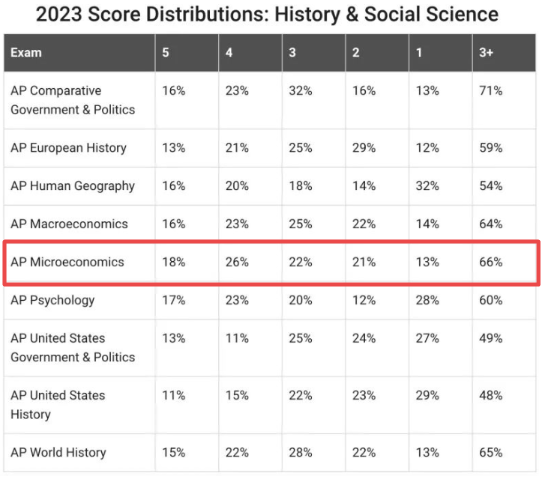This screenshot has height=478, width=541.
Task: Click AP Psychology row label
Action: (x=52, y=300)
